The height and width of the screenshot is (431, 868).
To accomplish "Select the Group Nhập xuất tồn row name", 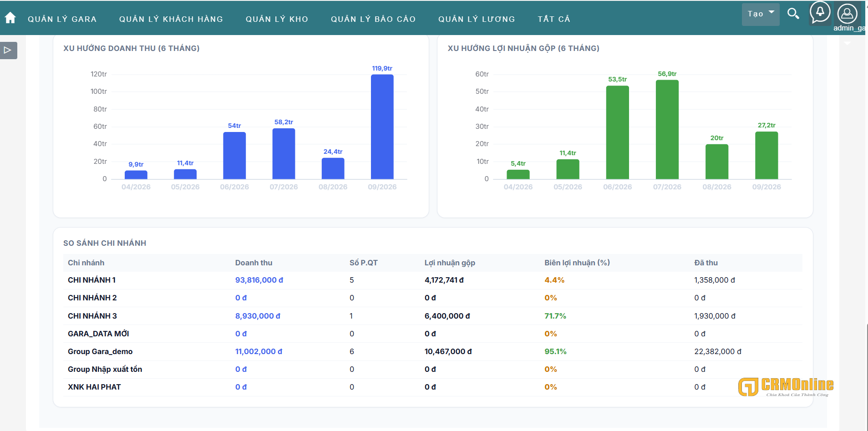I will coord(105,370).
